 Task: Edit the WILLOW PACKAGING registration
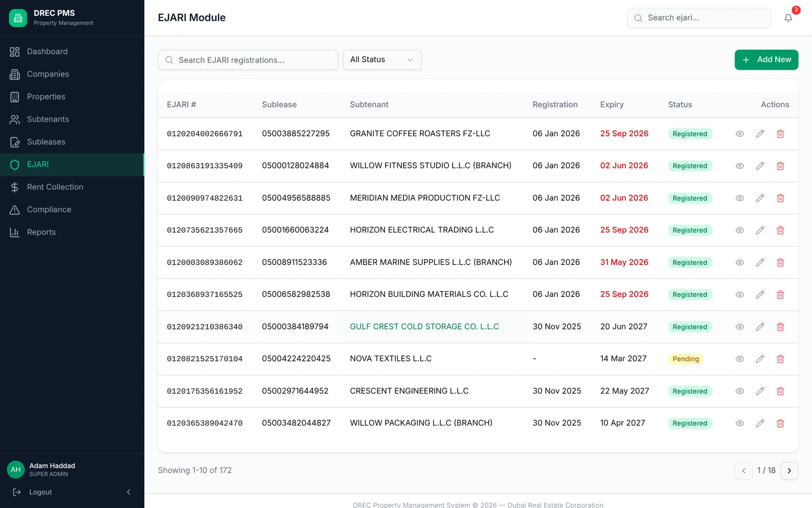760,423
